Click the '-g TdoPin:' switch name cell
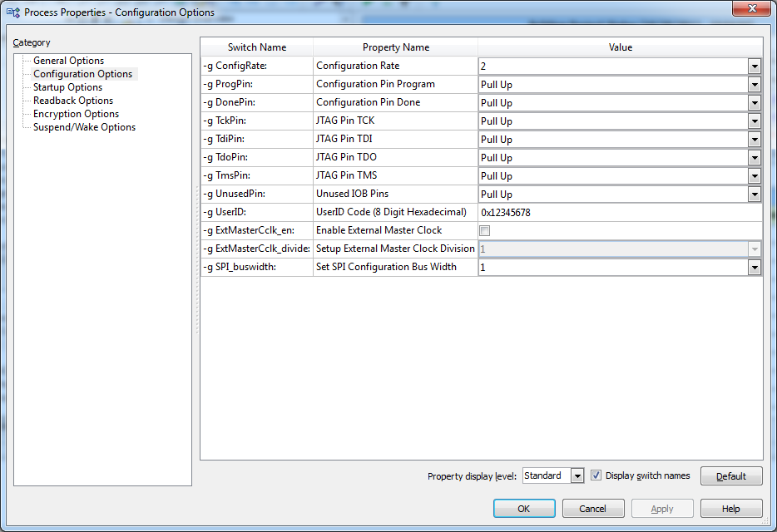 tap(257, 157)
